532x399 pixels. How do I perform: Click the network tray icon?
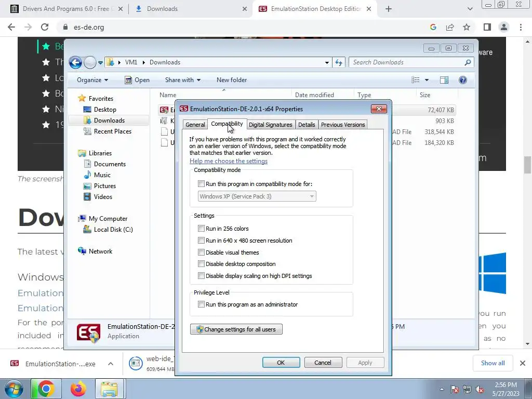click(467, 390)
